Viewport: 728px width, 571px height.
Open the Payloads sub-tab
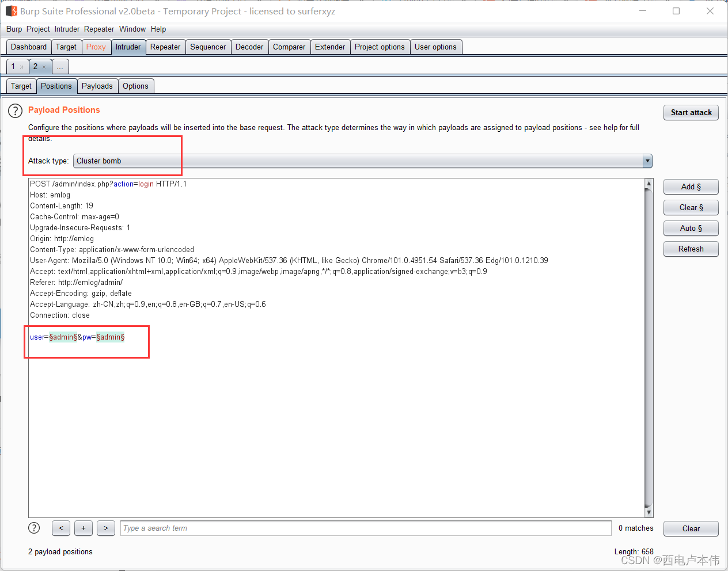coord(97,86)
